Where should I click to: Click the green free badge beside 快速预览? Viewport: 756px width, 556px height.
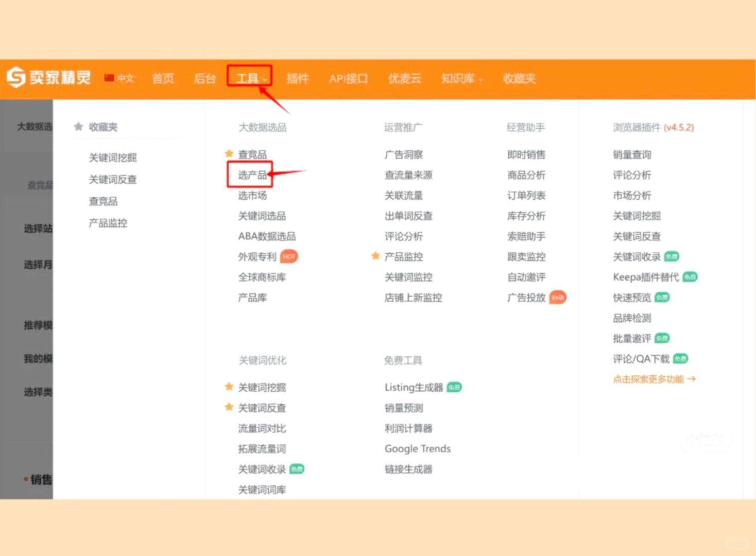point(662,298)
